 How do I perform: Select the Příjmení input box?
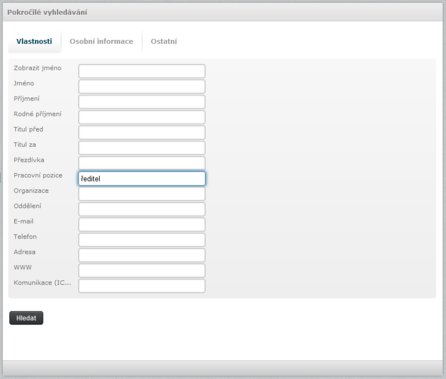142,102
